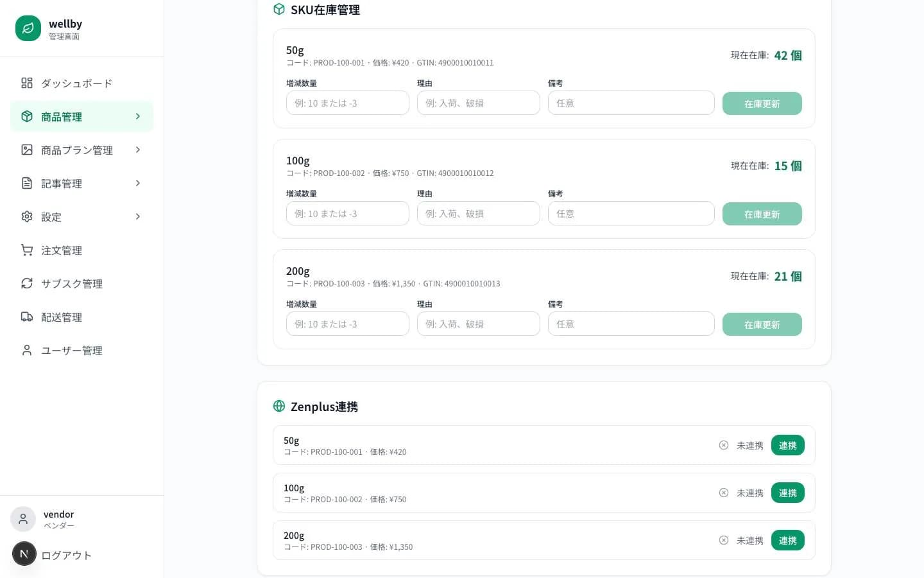Focus the 理由 field for 50g
Viewport: 924px width, 578px height.
point(479,103)
